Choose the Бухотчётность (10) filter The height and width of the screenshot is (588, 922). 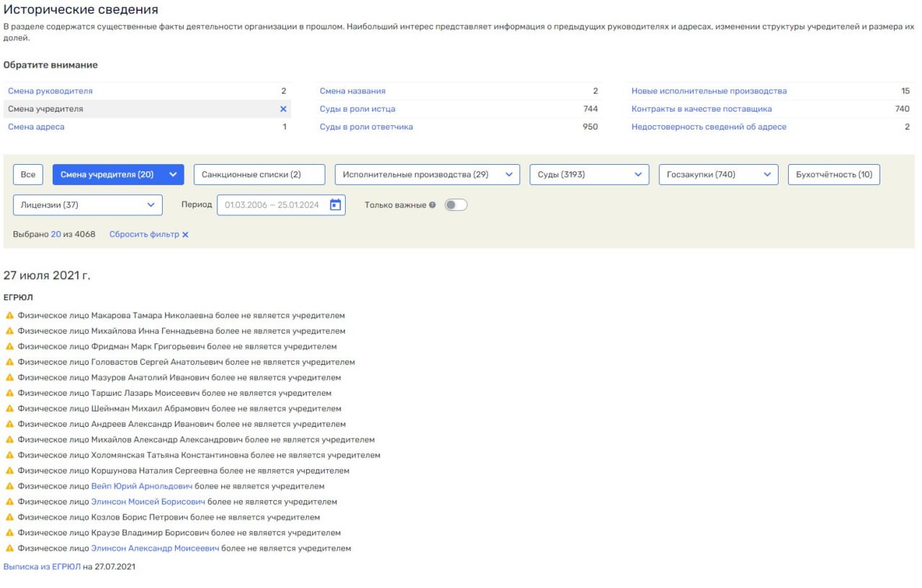(833, 175)
